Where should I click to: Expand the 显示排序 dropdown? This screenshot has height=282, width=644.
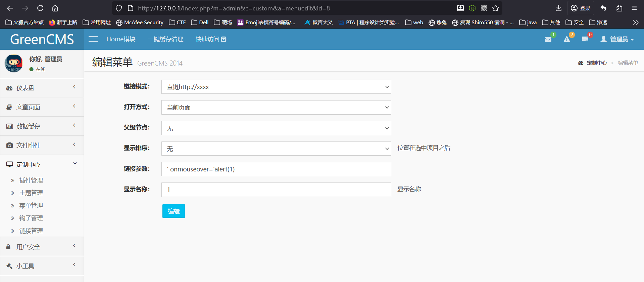276,149
